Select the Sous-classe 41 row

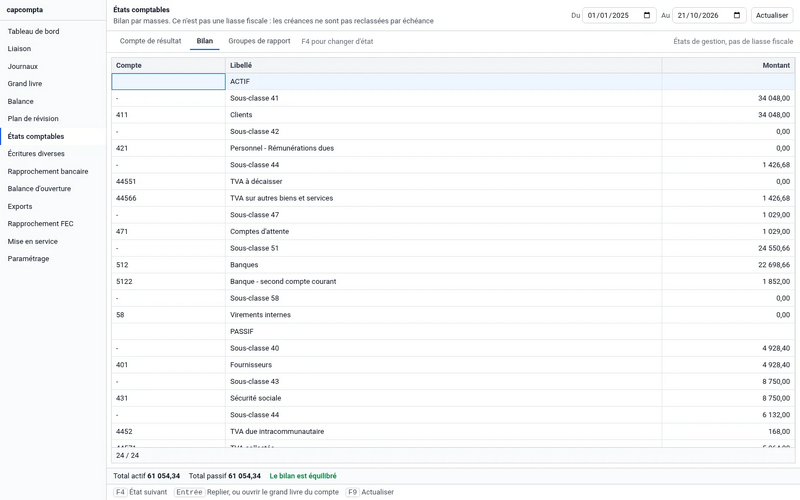tap(453, 98)
